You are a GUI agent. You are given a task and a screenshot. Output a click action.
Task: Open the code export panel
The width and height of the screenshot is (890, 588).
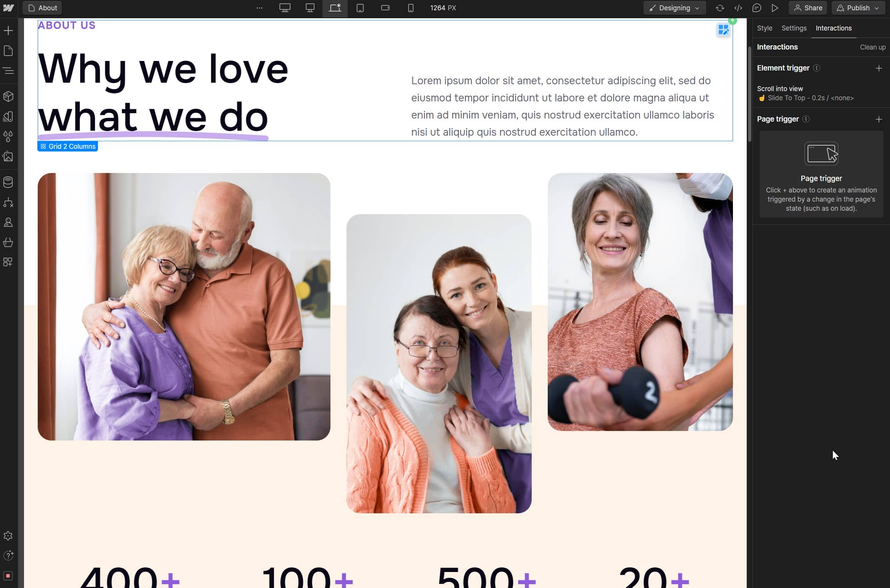tap(738, 8)
